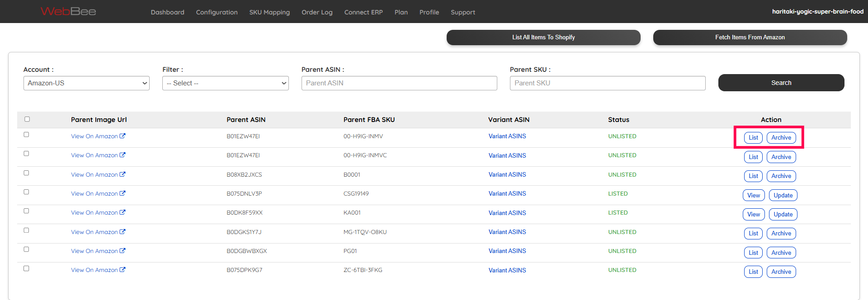Screen dimensions: 868x300
Task: Click external link icon in MG-1TQV-O8KU row
Action: click(x=123, y=232)
